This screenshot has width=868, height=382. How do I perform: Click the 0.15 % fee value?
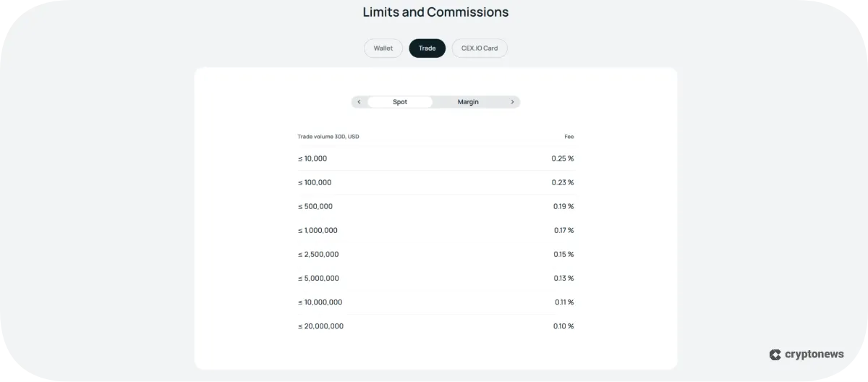[x=563, y=254]
